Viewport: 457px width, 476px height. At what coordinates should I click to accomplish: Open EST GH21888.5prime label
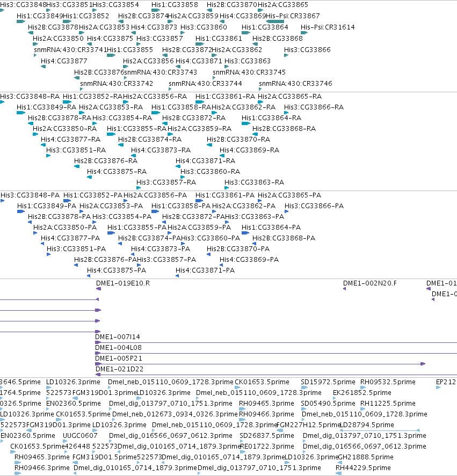tap(366, 457)
